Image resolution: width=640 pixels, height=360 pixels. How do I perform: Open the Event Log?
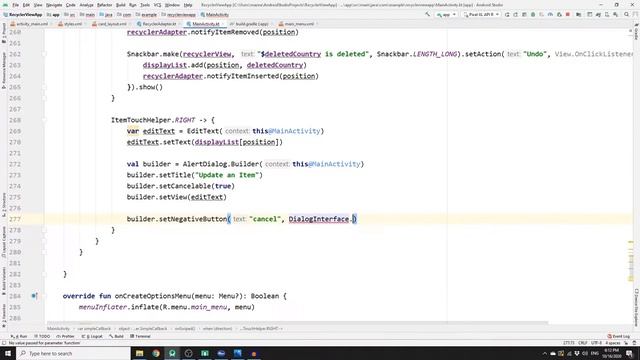(619, 336)
